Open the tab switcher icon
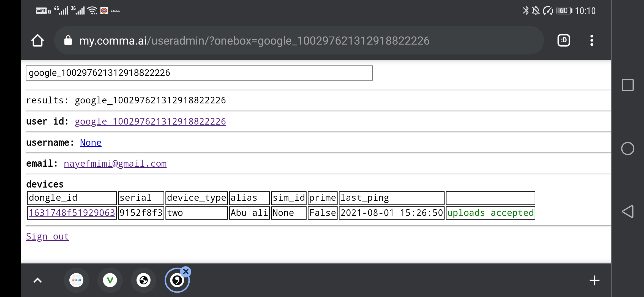644x297 pixels. [564, 40]
